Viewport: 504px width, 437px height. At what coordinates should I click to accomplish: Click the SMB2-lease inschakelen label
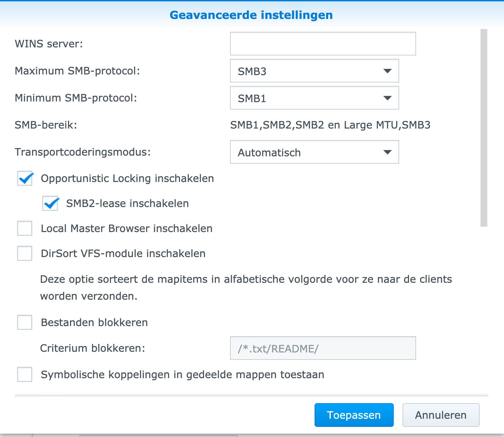tap(127, 204)
